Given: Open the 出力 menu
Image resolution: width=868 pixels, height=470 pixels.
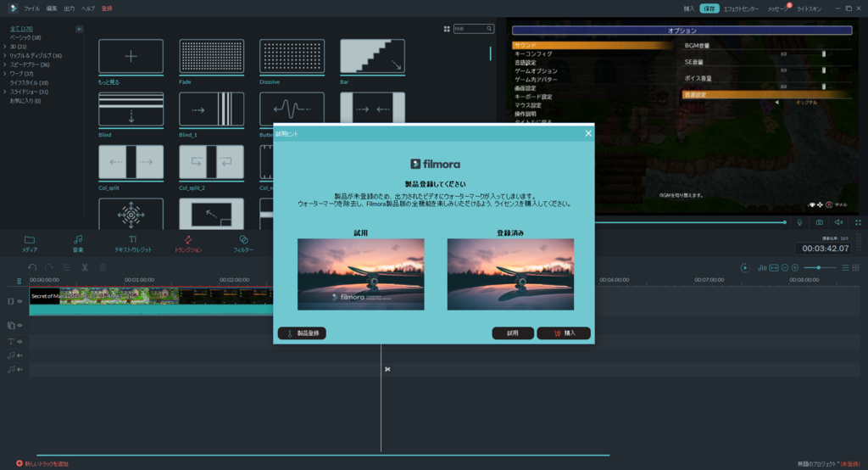Looking at the screenshot, I should (70, 8).
